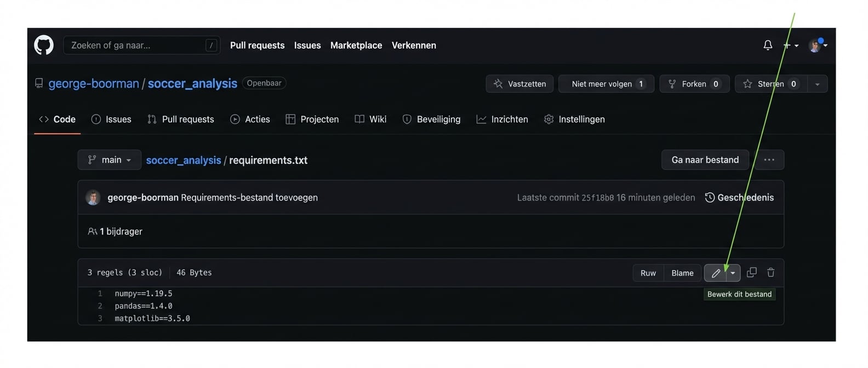Image resolution: width=868 pixels, height=368 pixels.
Task: Click the GitHub logo icon
Action: pos(44,45)
